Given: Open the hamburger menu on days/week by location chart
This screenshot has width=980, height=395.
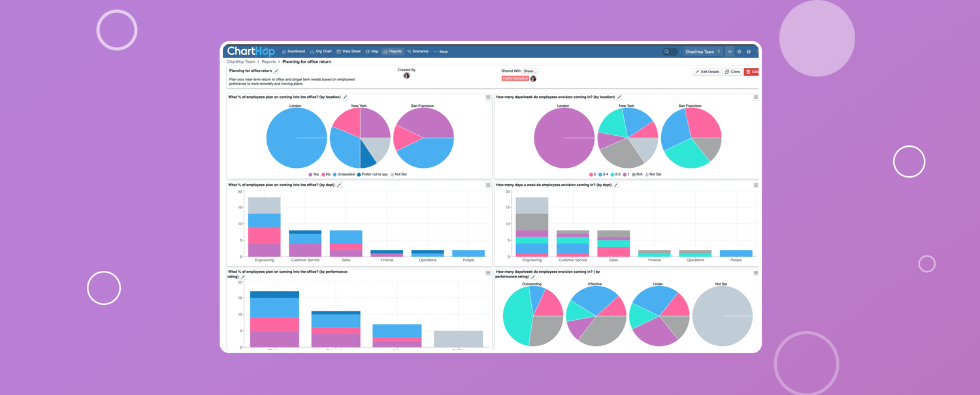Looking at the screenshot, I should tap(756, 97).
